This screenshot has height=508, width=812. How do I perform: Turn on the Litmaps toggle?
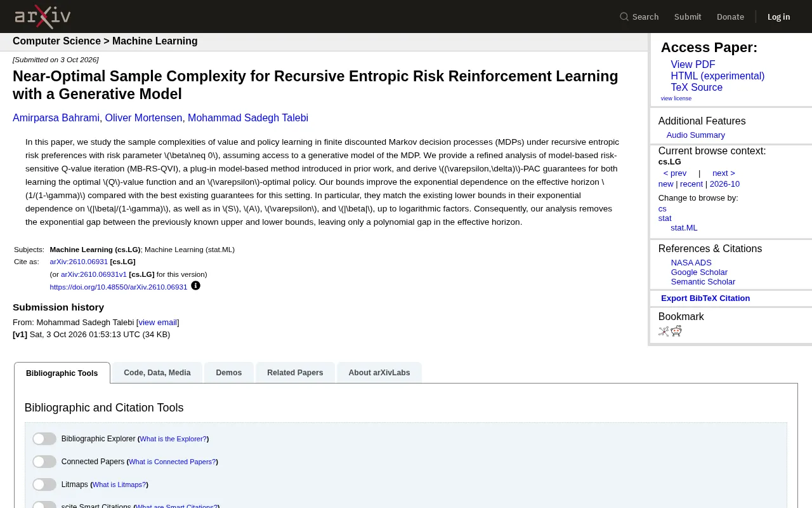point(44,485)
